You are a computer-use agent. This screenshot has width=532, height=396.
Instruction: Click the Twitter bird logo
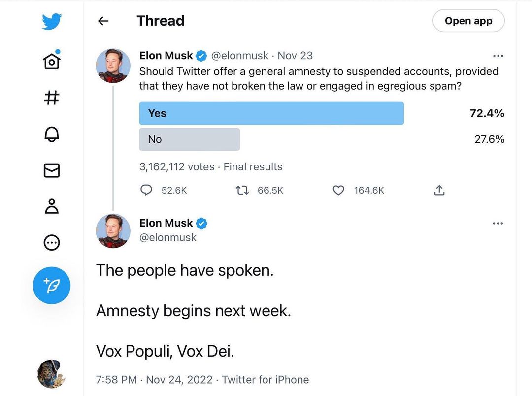point(52,22)
